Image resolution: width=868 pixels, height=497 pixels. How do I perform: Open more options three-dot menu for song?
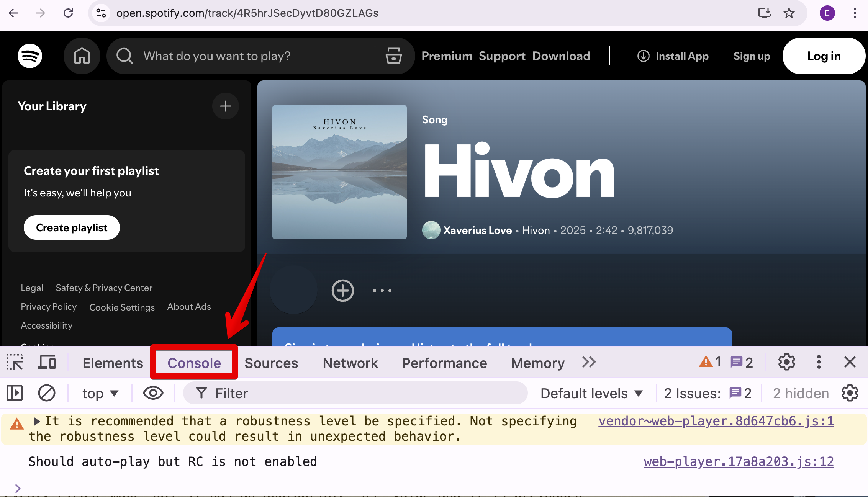coord(382,291)
